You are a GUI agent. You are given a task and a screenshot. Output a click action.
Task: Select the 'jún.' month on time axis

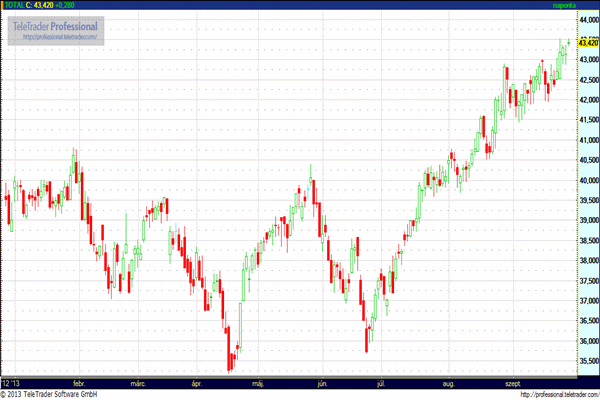322,382
